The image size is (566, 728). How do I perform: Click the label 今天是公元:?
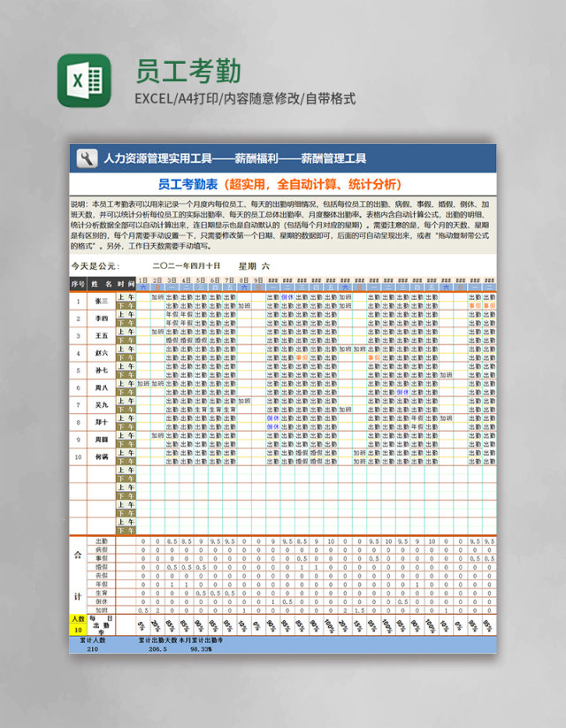(96, 266)
